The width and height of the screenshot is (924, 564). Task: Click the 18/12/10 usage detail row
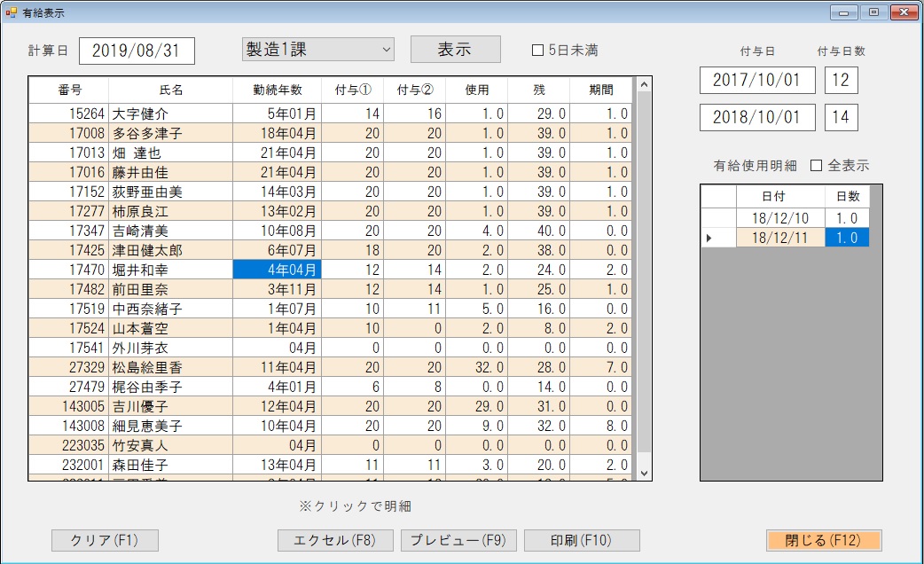779,219
